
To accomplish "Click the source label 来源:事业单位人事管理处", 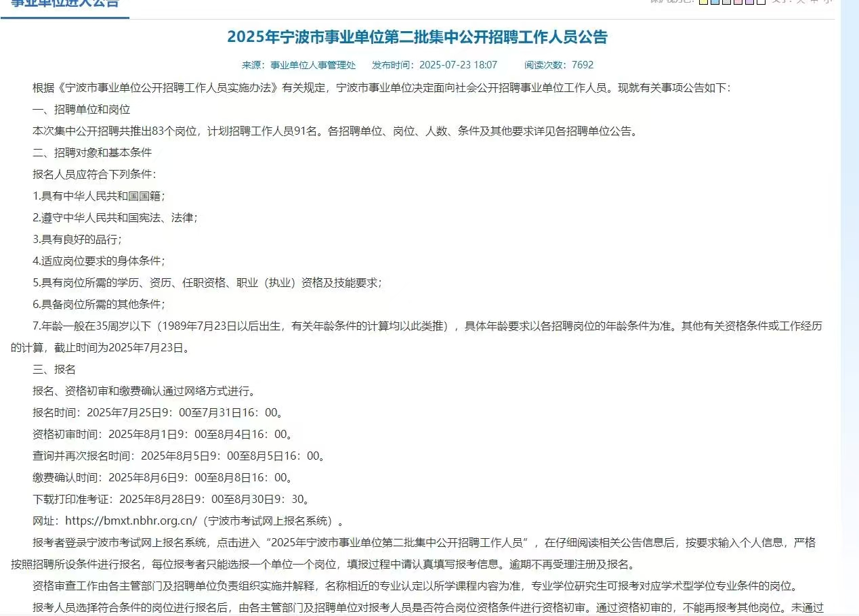I will (299, 65).
